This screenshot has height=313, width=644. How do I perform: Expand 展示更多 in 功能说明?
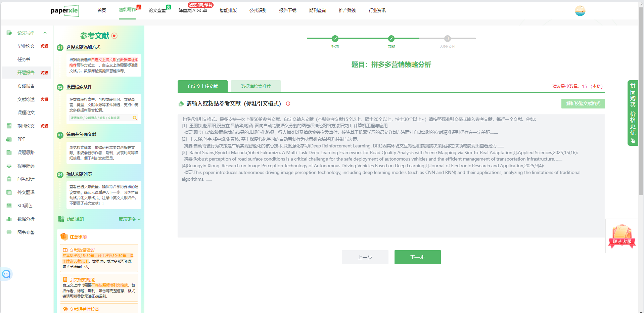point(129,219)
